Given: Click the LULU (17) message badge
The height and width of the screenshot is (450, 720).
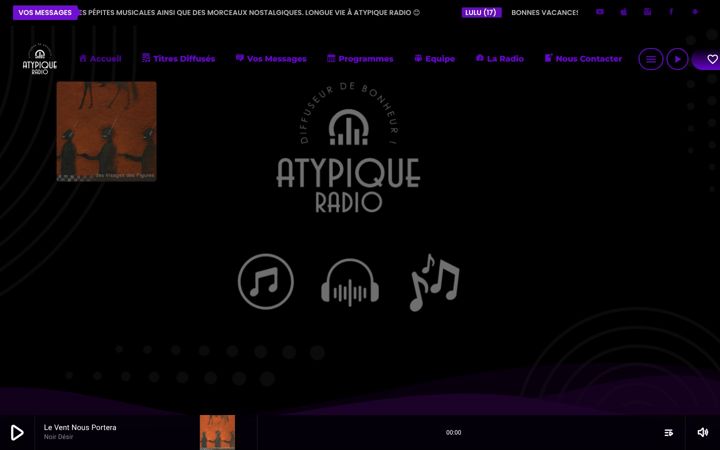Looking at the screenshot, I should pos(481,12).
